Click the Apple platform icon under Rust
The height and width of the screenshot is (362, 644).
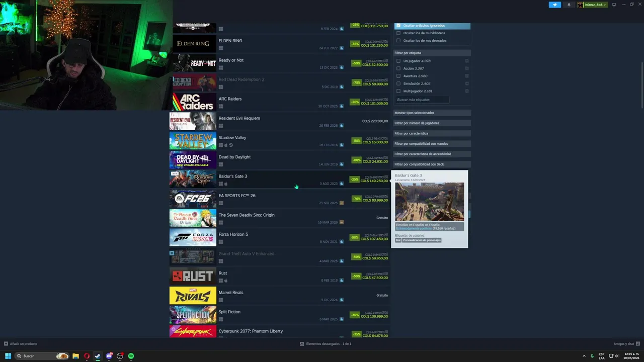pyautogui.click(x=226, y=281)
